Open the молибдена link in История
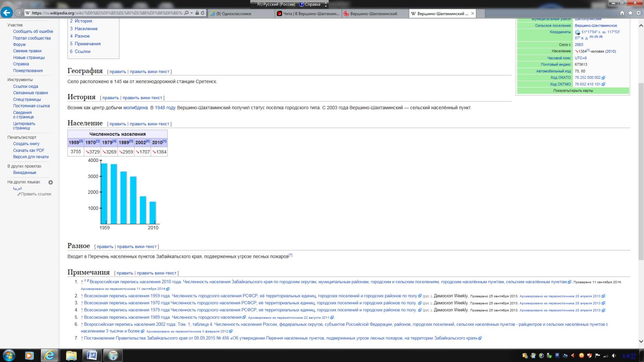Image resolution: width=644 pixels, height=362 pixels. point(135,108)
